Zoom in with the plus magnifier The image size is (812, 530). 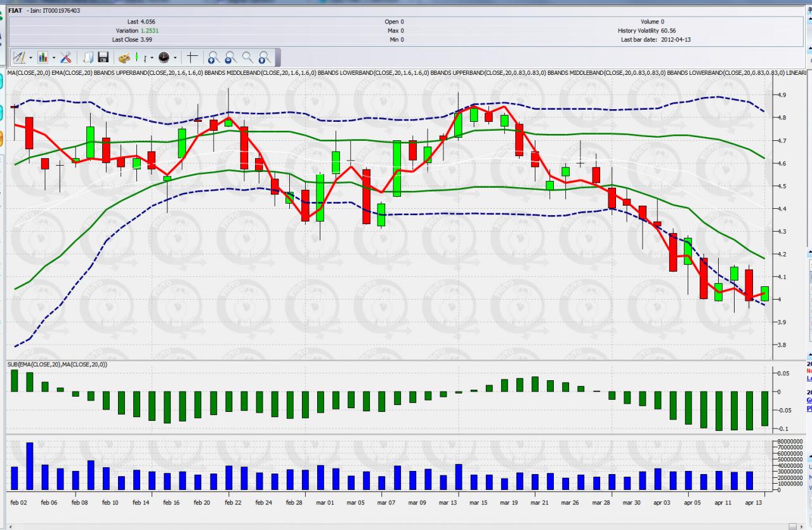[214, 57]
